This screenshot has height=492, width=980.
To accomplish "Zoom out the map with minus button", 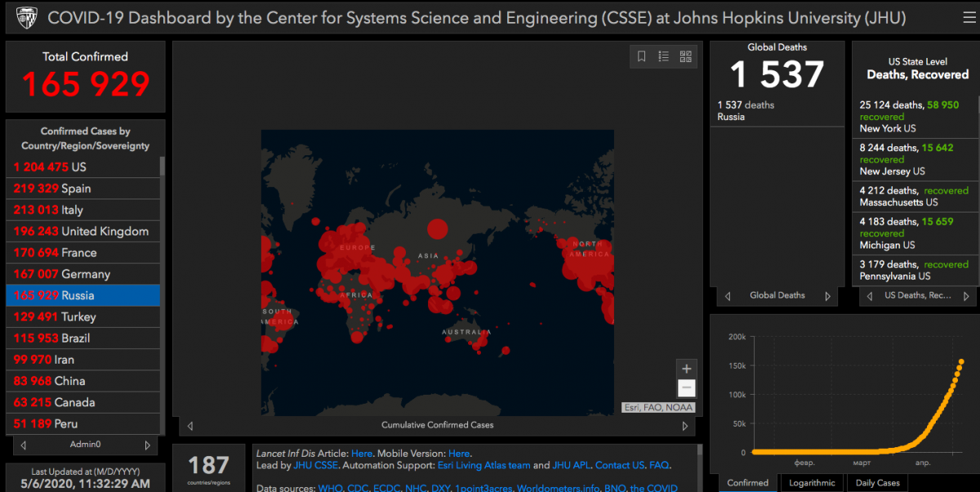I will tap(687, 388).
